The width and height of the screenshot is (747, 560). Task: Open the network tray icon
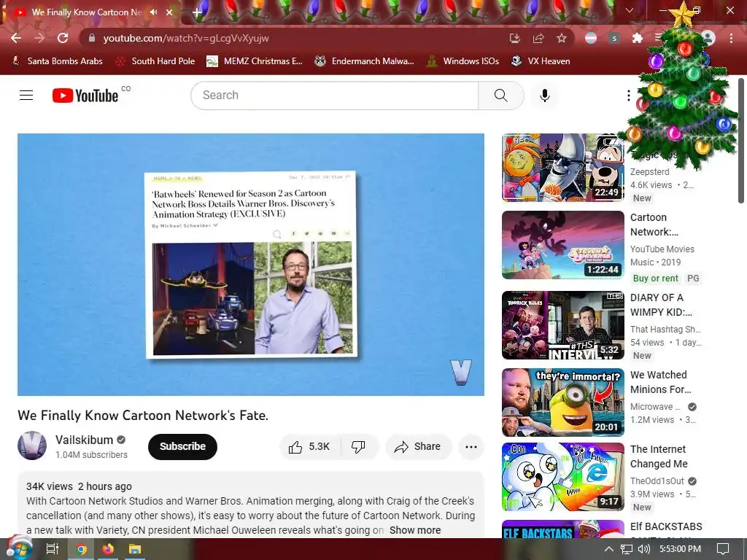[x=627, y=549]
